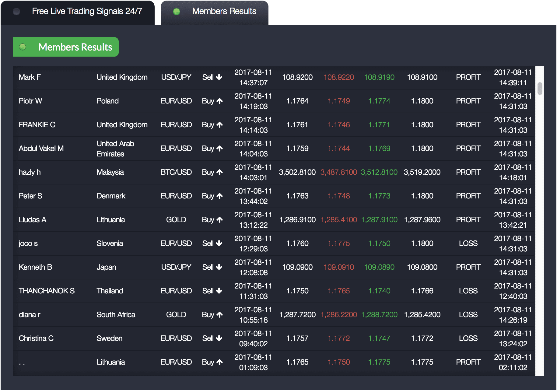Viewport: 557px width, 392px height.
Task: Click GOLD instrument in diana r row
Action: click(x=176, y=315)
